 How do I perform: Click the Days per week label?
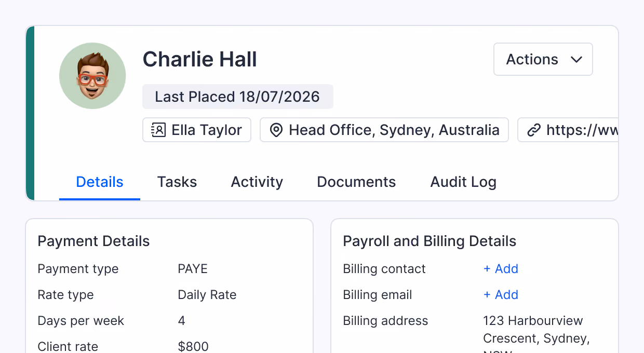pyautogui.click(x=81, y=321)
